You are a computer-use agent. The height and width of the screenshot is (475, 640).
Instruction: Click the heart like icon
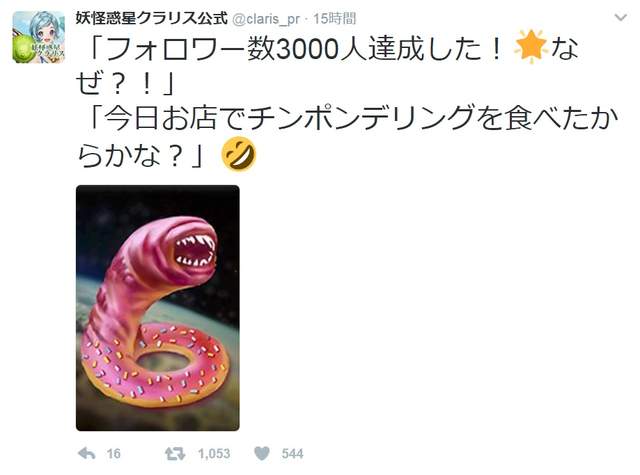click(262, 453)
